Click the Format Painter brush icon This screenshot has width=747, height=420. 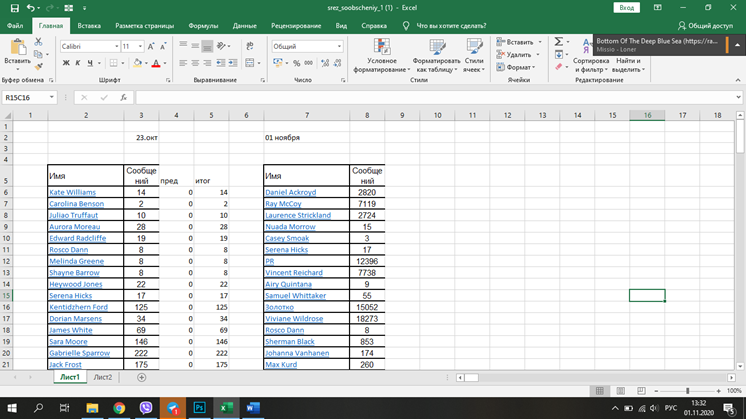tap(38, 67)
